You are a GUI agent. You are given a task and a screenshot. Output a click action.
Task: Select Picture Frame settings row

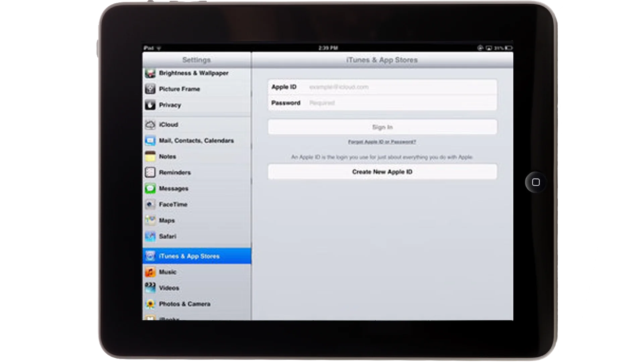(x=197, y=89)
